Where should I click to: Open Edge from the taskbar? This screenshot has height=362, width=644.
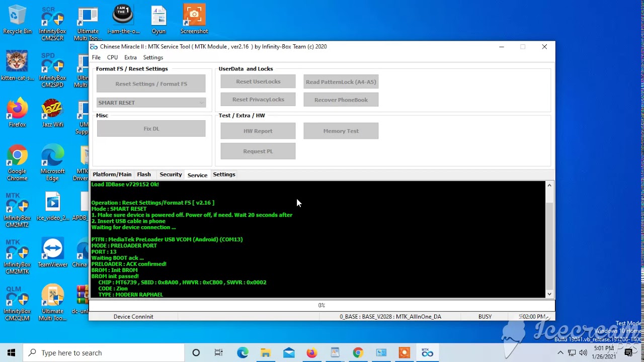click(x=243, y=353)
